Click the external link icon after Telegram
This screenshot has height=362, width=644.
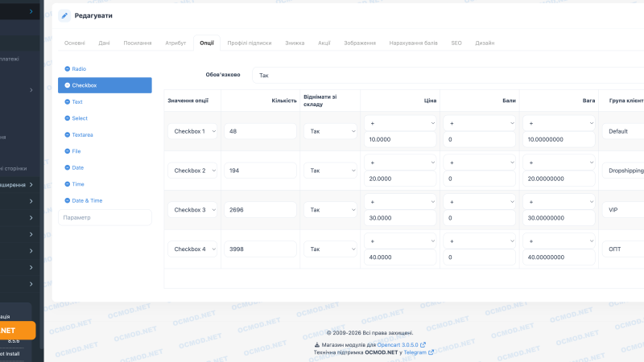(431, 352)
